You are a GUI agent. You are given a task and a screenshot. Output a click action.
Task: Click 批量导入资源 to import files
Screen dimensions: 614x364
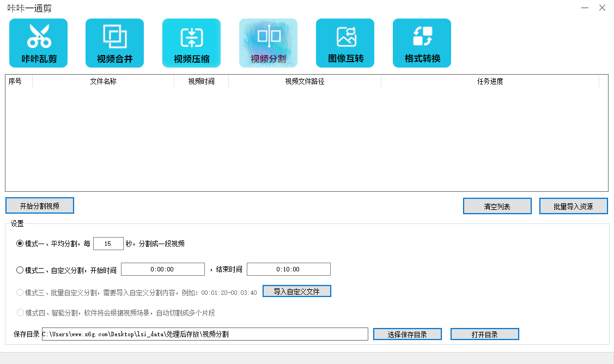pyautogui.click(x=573, y=207)
